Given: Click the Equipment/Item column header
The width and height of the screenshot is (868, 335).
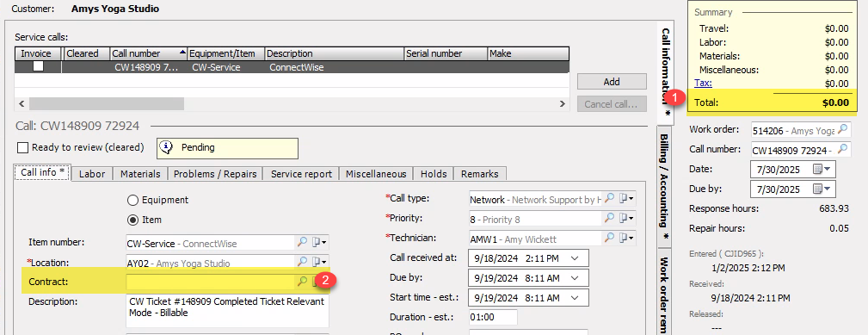Looking at the screenshot, I should [226, 53].
